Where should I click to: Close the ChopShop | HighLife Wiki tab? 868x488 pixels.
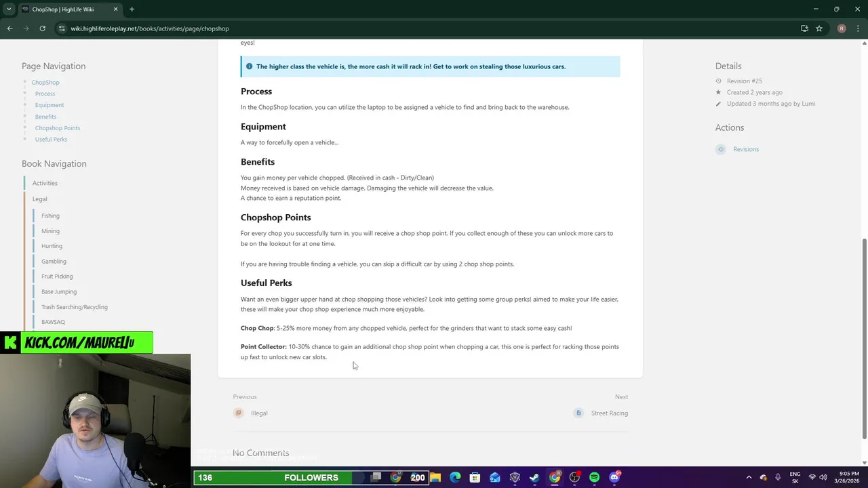[115, 9]
